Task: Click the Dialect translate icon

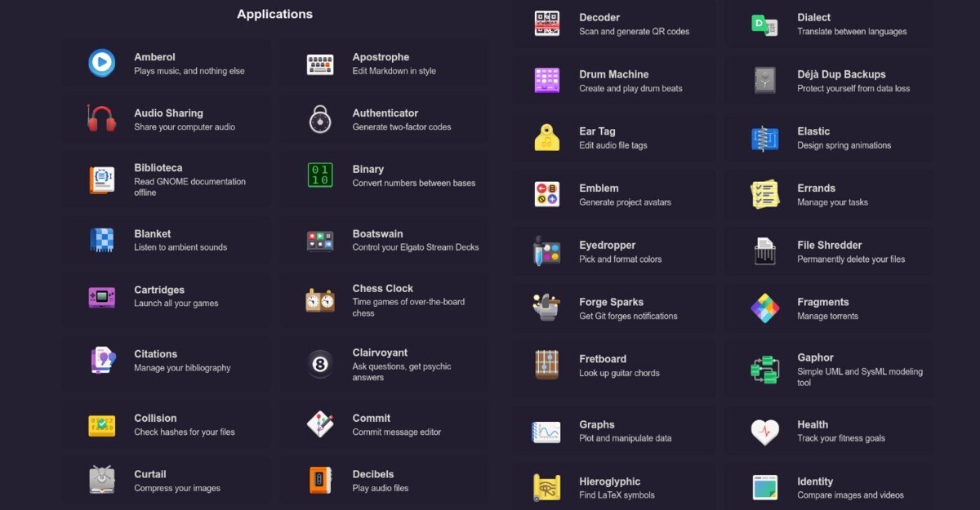Action: coord(765,24)
